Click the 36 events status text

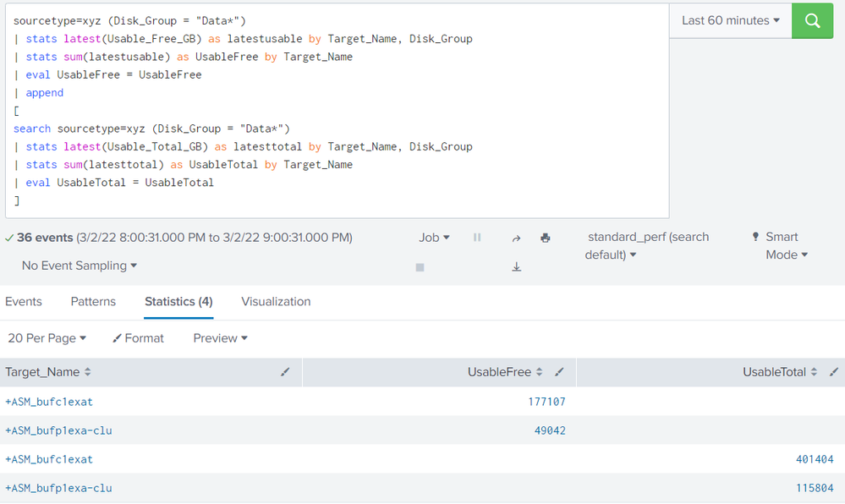45,238
